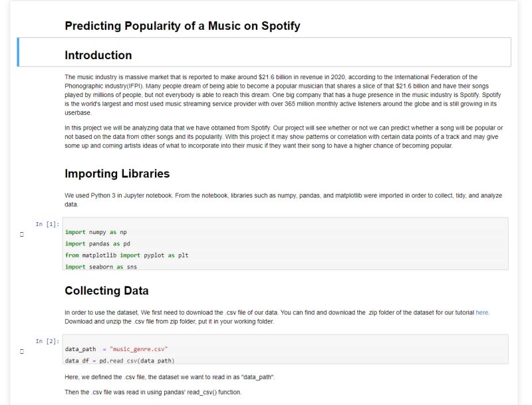Place cursor on the "import pandas as pd" line
This screenshot has height=405, width=532.
pos(98,243)
